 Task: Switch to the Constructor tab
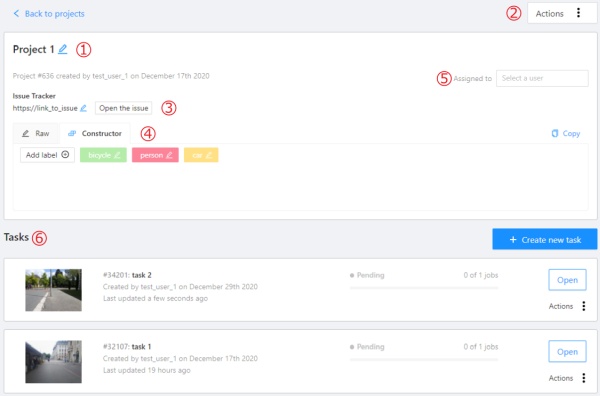(95, 134)
